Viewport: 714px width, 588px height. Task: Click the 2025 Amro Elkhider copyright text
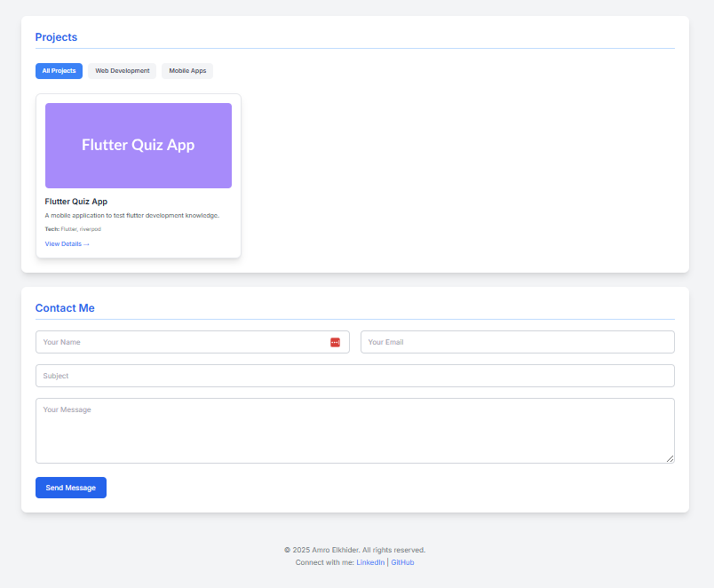(x=354, y=550)
